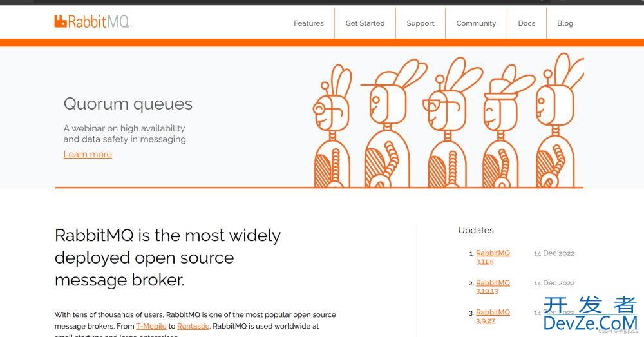Click the RabbitMQ logo
The image size is (644, 337).
point(93,21)
